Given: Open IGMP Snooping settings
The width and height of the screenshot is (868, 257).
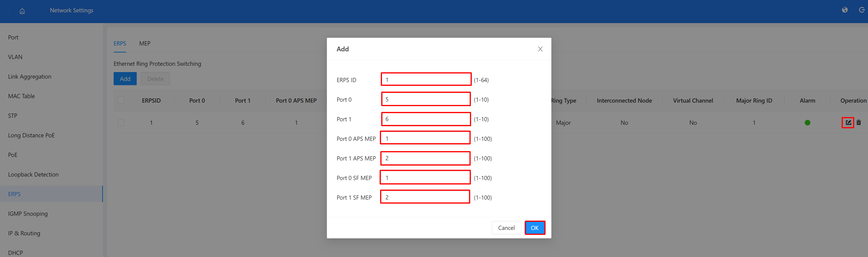Looking at the screenshot, I should tap(28, 214).
